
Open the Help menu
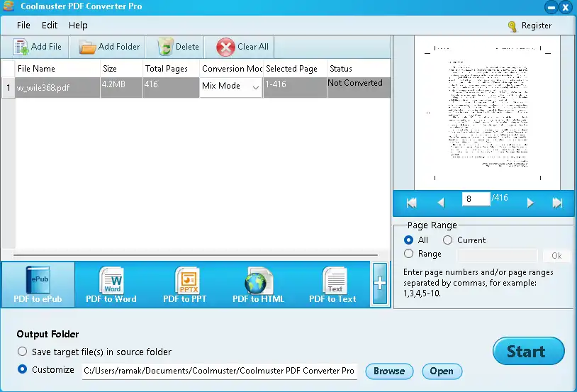pos(78,26)
